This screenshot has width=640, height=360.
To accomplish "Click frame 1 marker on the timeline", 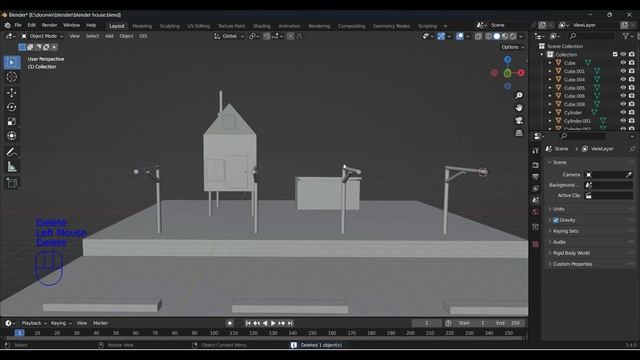I will tap(19, 333).
